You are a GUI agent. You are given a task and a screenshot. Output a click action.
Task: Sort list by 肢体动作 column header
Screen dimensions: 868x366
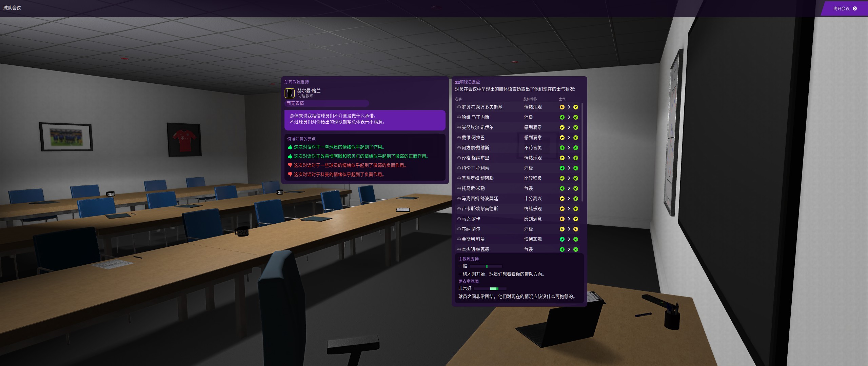(x=530, y=99)
